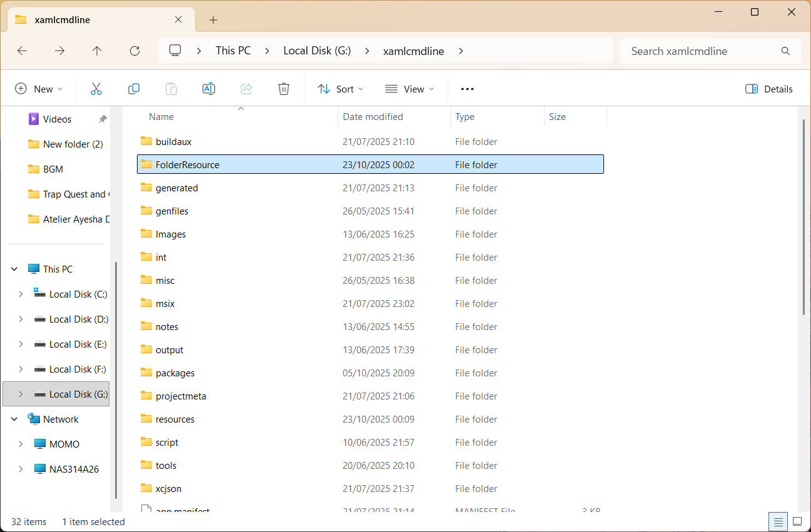Expand Local Disk (E:) in sidebar
Screen dimensions: 811x532
point(21,344)
